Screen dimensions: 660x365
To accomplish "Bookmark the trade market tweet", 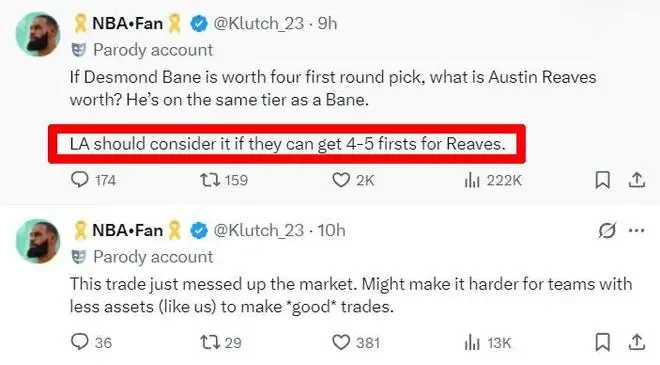I will click(x=602, y=342).
